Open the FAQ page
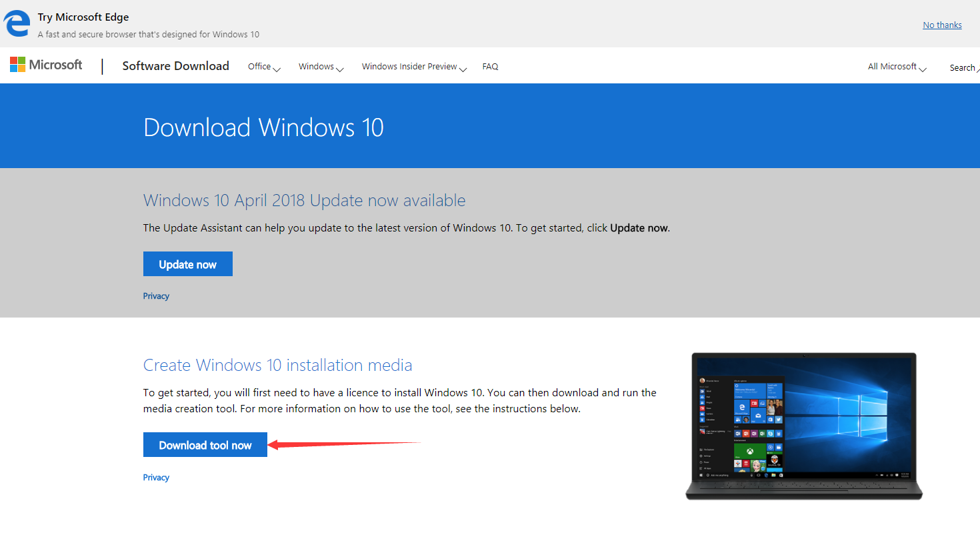The image size is (980, 533). point(490,67)
